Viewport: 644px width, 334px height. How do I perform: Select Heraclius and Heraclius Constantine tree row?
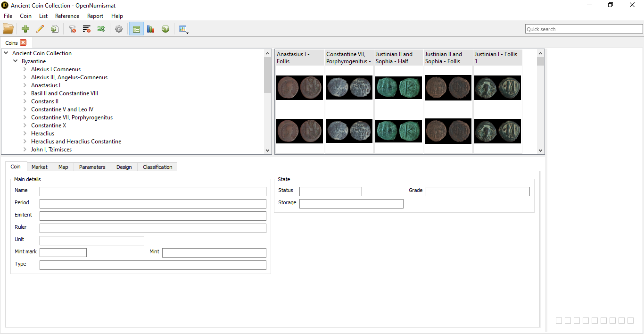(76, 142)
